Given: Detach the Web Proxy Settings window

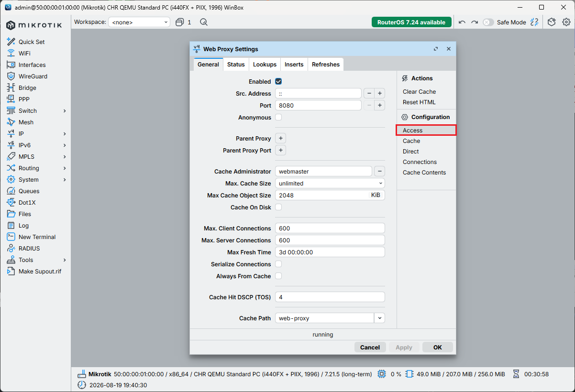Looking at the screenshot, I should click(x=436, y=49).
